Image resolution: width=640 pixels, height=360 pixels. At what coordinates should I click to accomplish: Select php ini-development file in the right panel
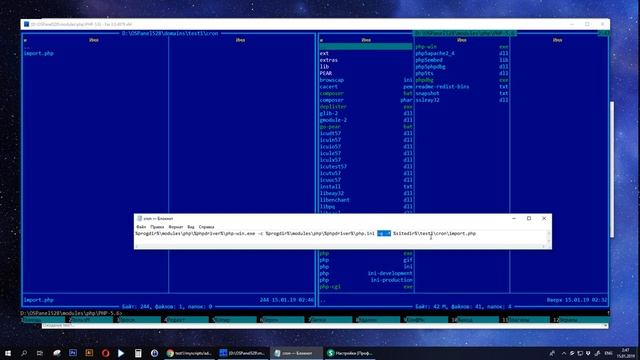pos(366,273)
